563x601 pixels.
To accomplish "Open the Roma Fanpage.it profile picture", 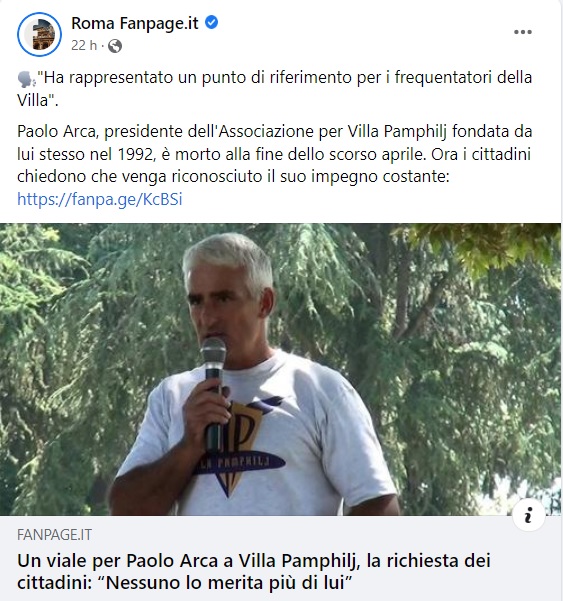I will 39,34.
